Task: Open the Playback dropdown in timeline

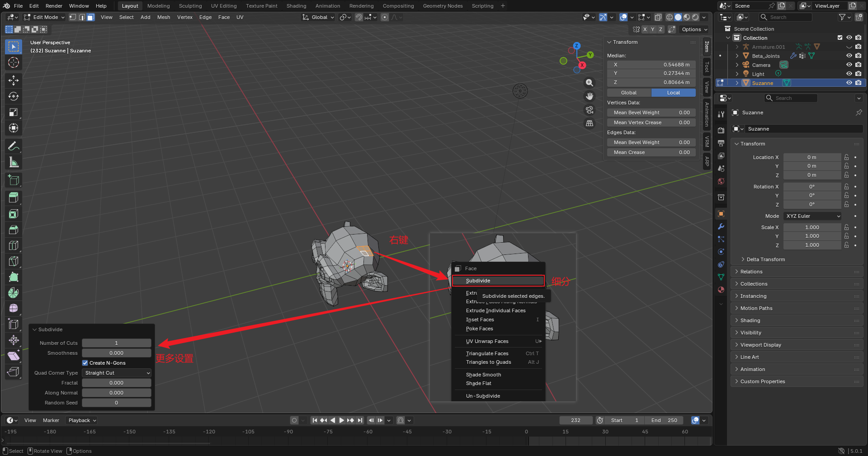Action: (x=82, y=420)
